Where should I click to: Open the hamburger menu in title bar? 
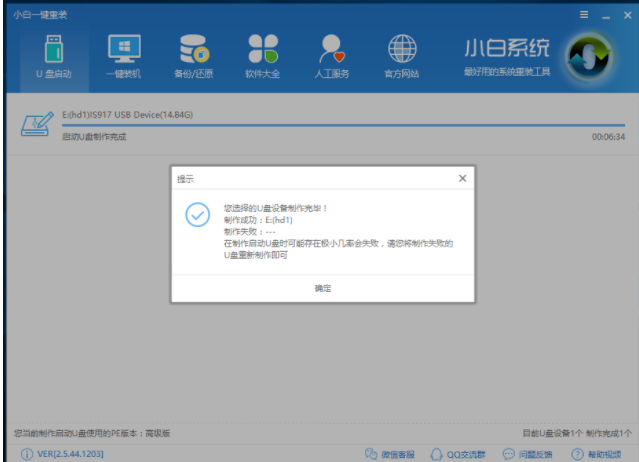click(583, 15)
